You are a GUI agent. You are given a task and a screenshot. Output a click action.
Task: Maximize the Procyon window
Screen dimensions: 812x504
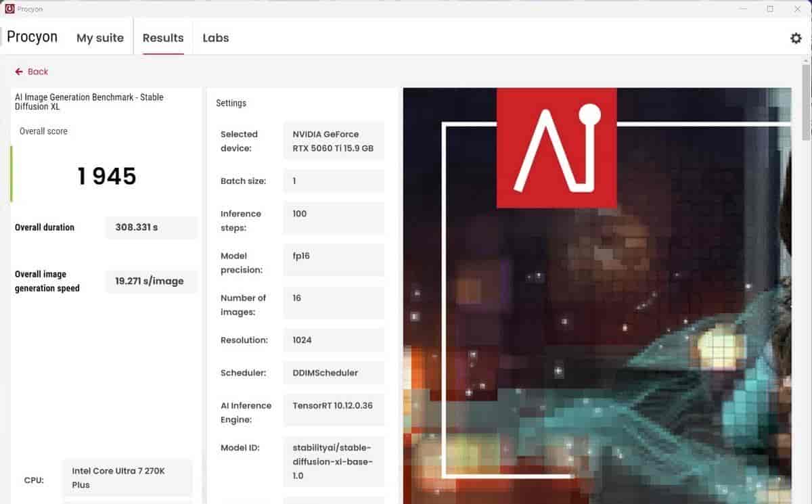770,9
